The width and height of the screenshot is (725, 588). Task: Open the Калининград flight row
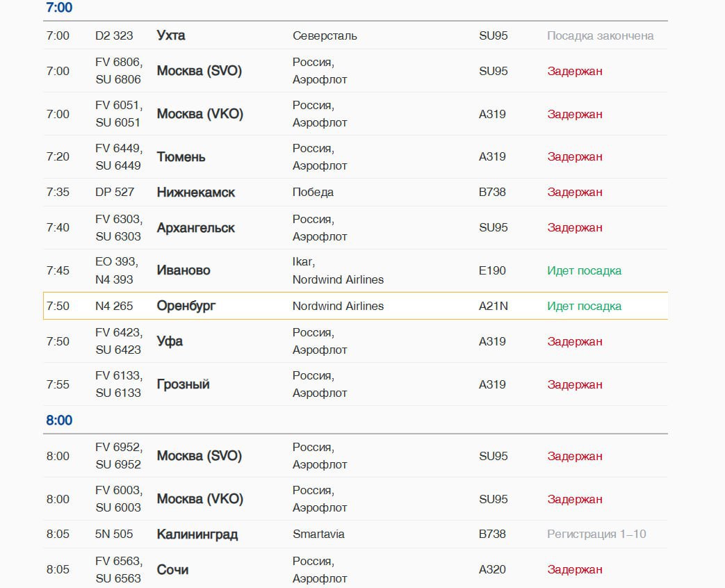point(197,534)
